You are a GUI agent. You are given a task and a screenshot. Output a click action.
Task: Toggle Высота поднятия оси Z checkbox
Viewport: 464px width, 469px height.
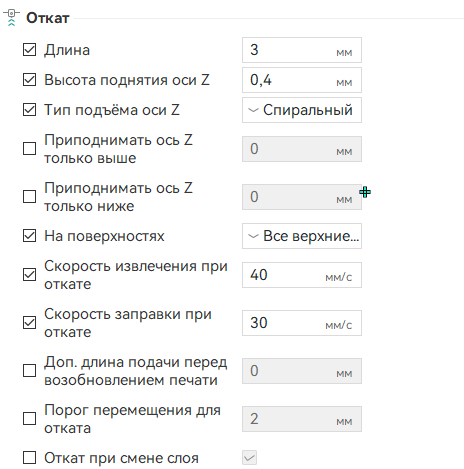click(29, 80)
